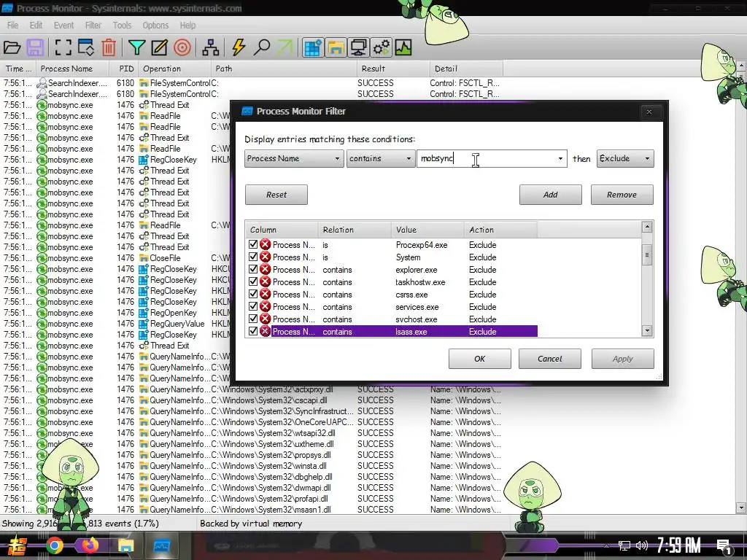Uncheck the System filter checkbox
This screenshot has width=747, height=560.
point(253,257)
